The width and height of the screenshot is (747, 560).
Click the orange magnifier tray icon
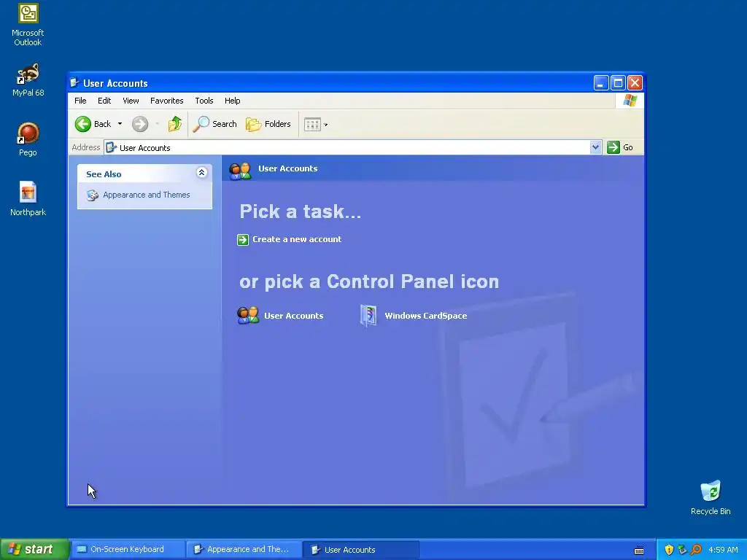[x=696, y=550]
